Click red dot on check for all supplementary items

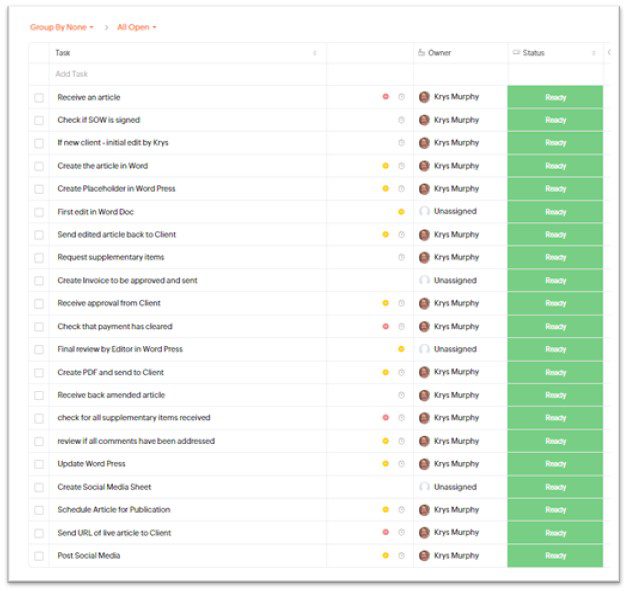point(386,418)
